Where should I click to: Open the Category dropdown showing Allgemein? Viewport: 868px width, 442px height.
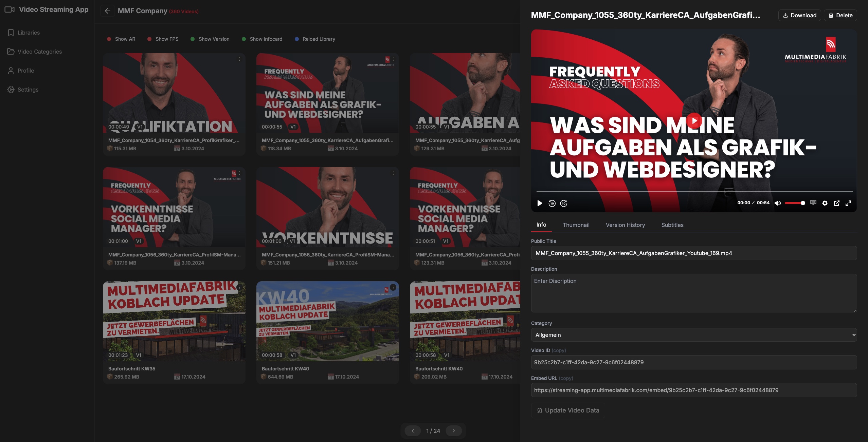coord(694,335)
